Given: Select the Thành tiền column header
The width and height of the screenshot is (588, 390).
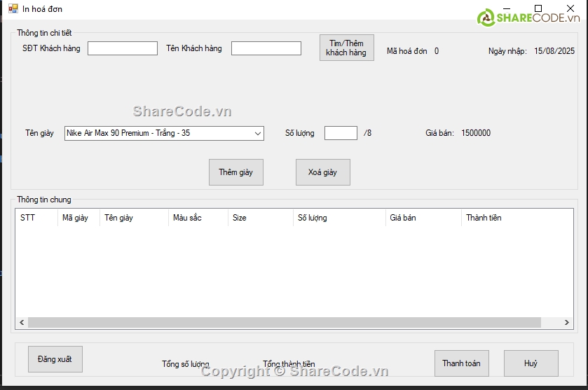Looking at the screenshot, I should click(517, 218).
